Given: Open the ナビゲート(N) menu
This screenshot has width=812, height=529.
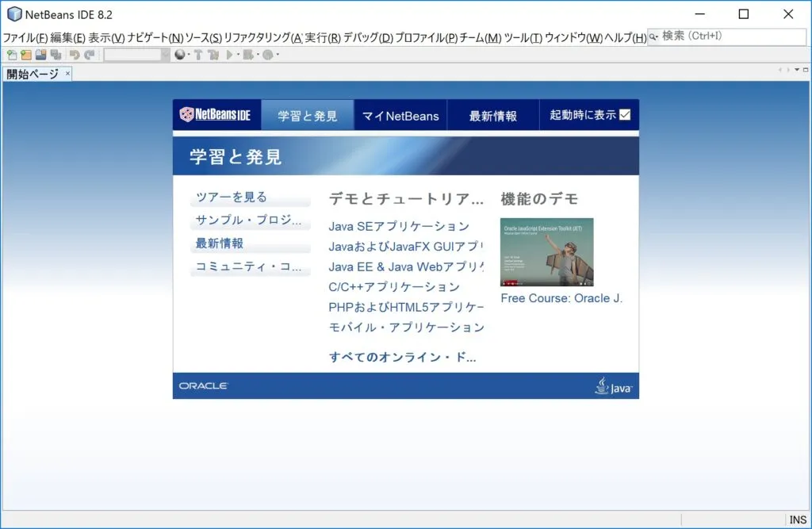Looking at the screenshot, I should point(155,38).
